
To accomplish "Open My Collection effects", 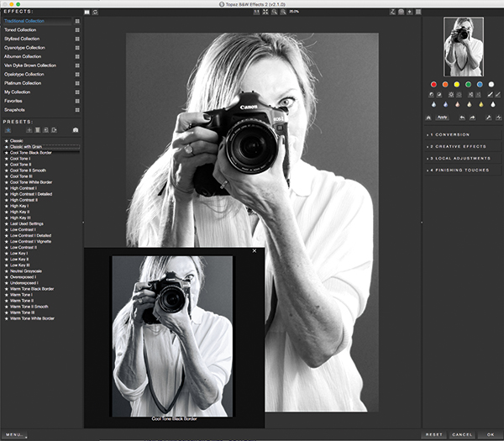I will coord(17,92).
